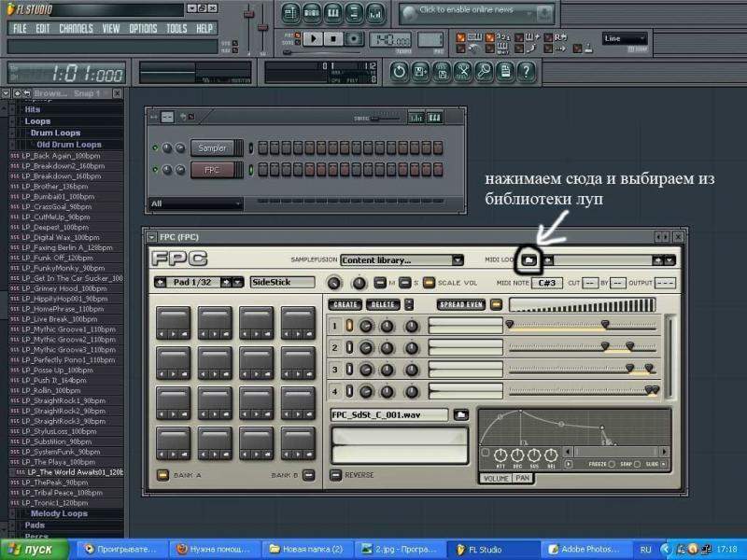Toggle the Reverse option in FPC
The height and width of the screenshot is (560, 747).
pos(336,475)
